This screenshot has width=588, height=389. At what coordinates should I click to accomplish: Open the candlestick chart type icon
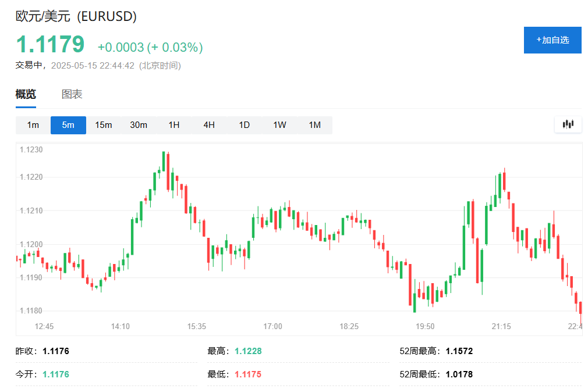[568, 124]
